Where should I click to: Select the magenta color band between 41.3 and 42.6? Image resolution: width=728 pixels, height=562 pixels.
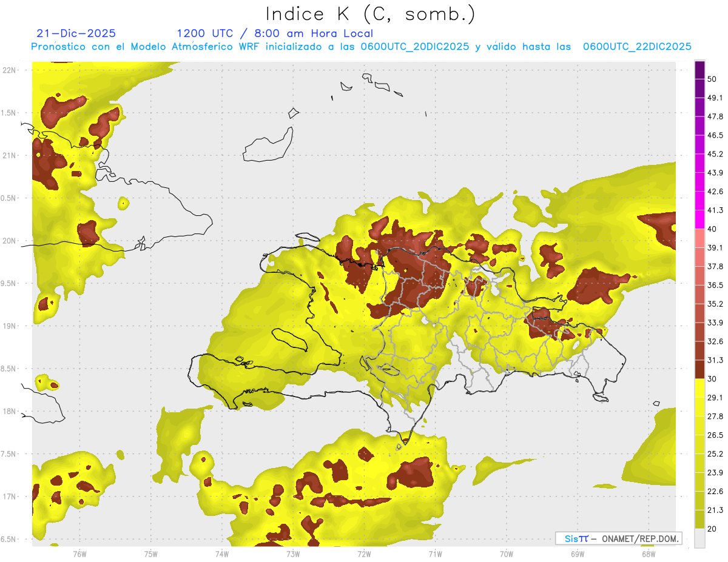pos(699,201)
